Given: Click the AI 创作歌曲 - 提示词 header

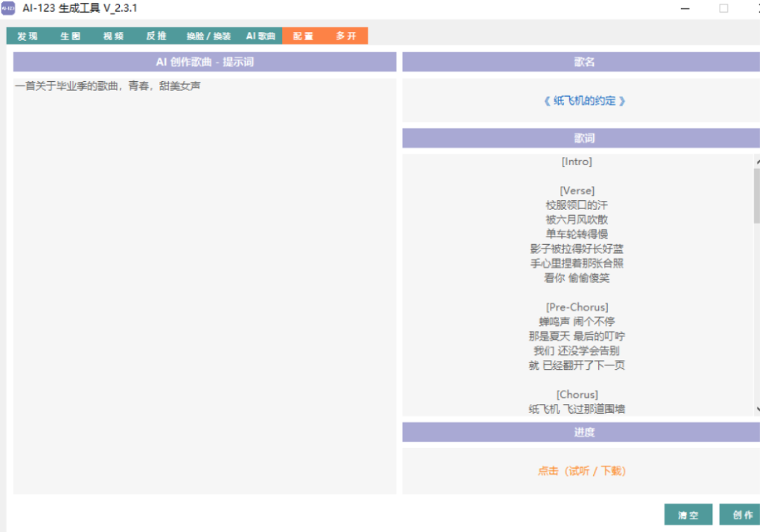Looking at the screenshot, I should click(205, 63).
